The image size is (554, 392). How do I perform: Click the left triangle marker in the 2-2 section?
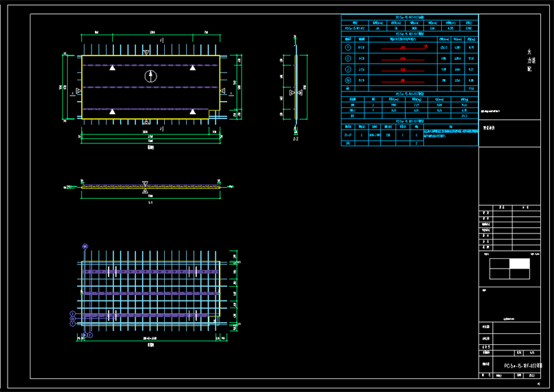click(x=292, y=93)
